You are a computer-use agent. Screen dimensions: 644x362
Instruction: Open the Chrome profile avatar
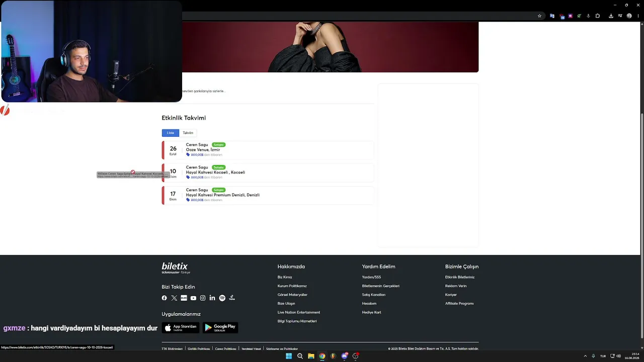pyautogui.click(x=629, y=16)
